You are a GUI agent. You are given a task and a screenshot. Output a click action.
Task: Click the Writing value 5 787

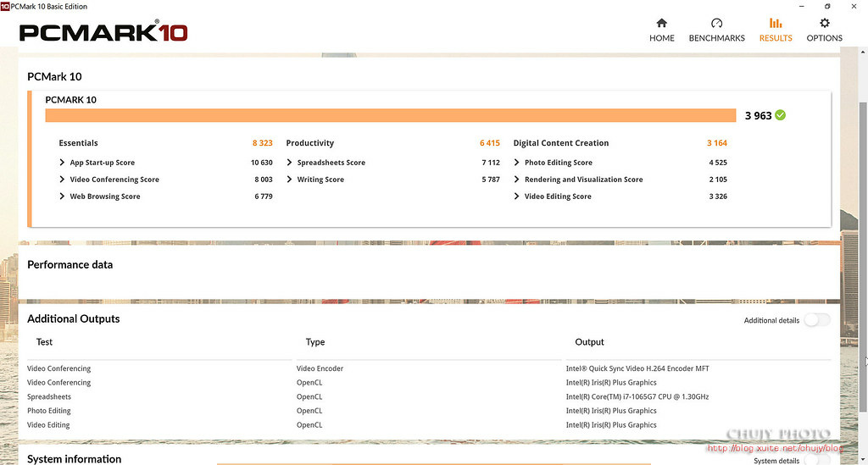[x=491, y=180]
